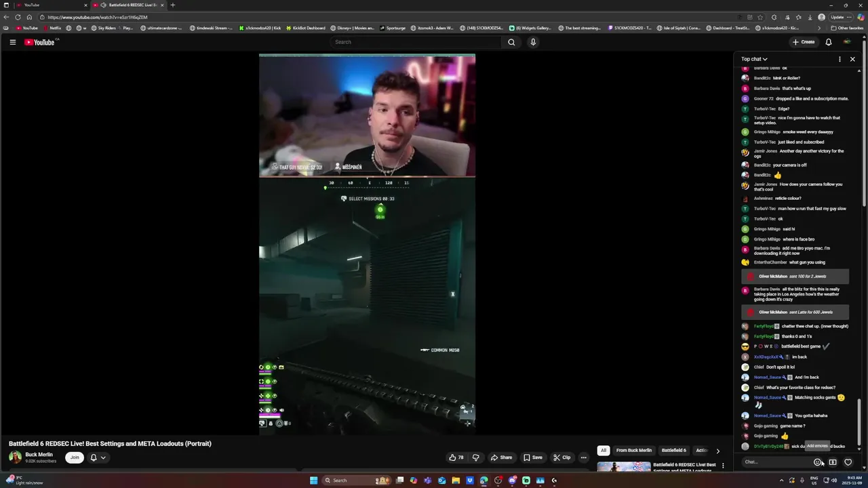Like the video (78 likes)
Image resolution: width=868 pixels, height=488 pixels.
click(456, 457)
